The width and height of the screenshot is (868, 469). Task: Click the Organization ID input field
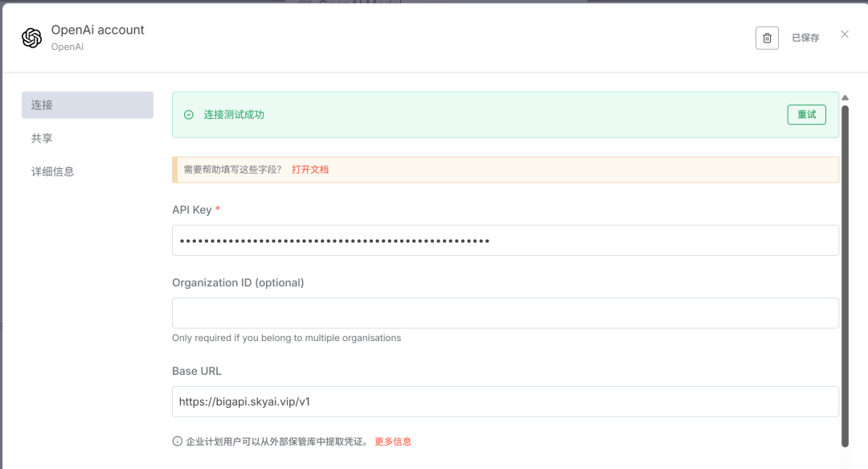click(506, 313)
